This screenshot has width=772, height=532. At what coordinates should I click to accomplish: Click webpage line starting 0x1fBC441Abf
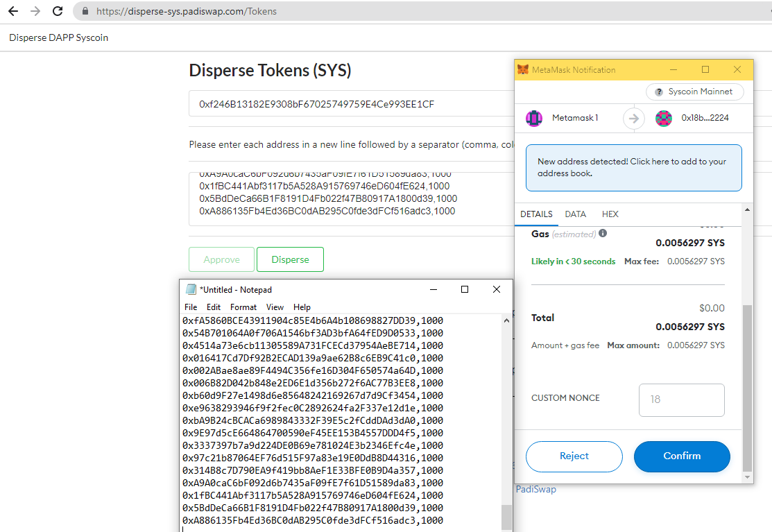pos(324,186)
